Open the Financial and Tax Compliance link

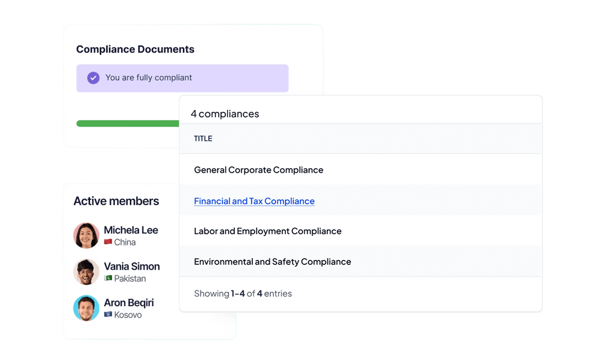click(254, 201)
